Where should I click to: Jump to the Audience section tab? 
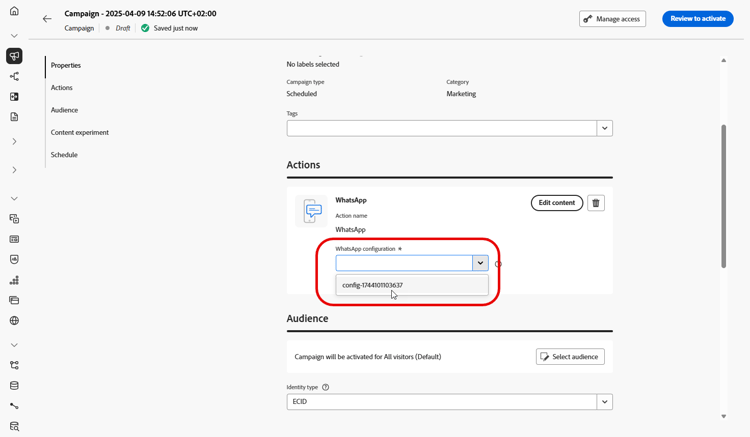64,110
